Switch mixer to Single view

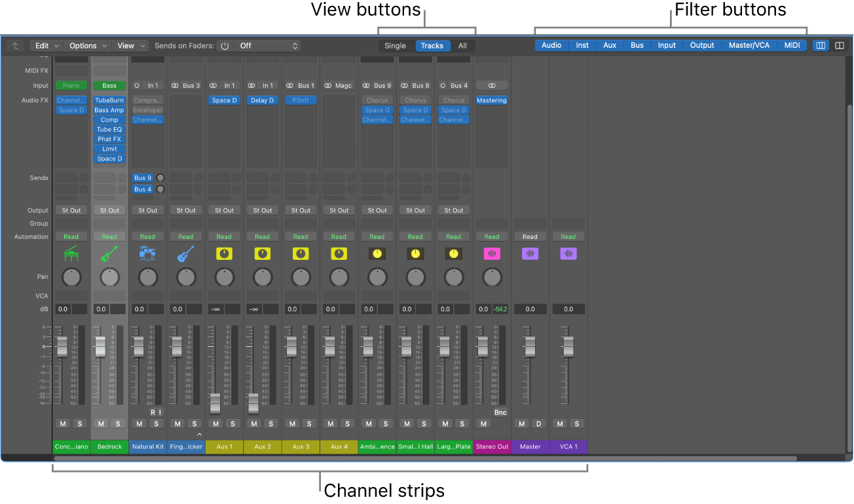(395, 46)
